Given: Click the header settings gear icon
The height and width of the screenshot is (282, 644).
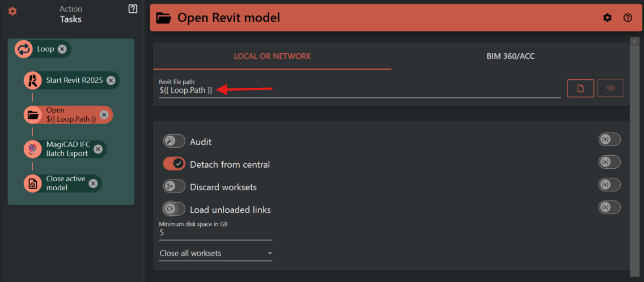Looking at the screenshot, I should 607,18.
